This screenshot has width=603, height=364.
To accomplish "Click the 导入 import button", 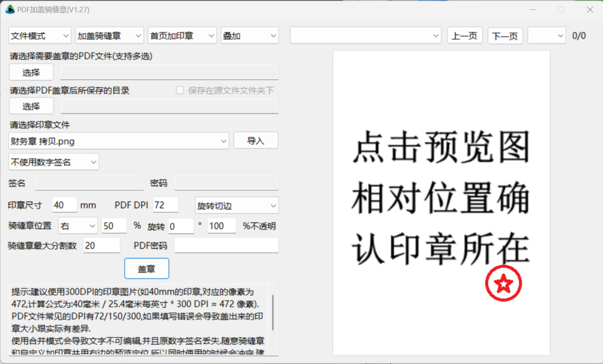I will (256, 140).
